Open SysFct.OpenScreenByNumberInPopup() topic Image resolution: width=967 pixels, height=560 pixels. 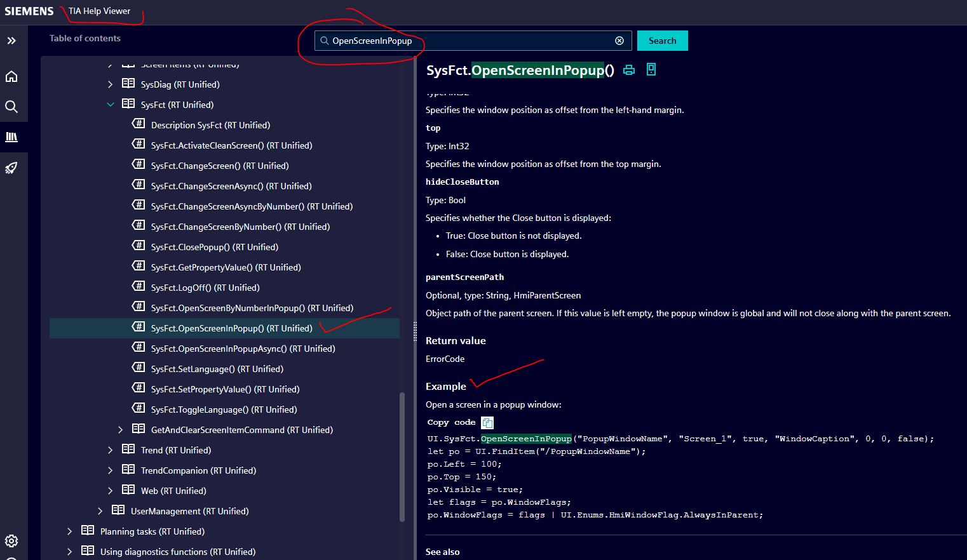tap(252, 308)
